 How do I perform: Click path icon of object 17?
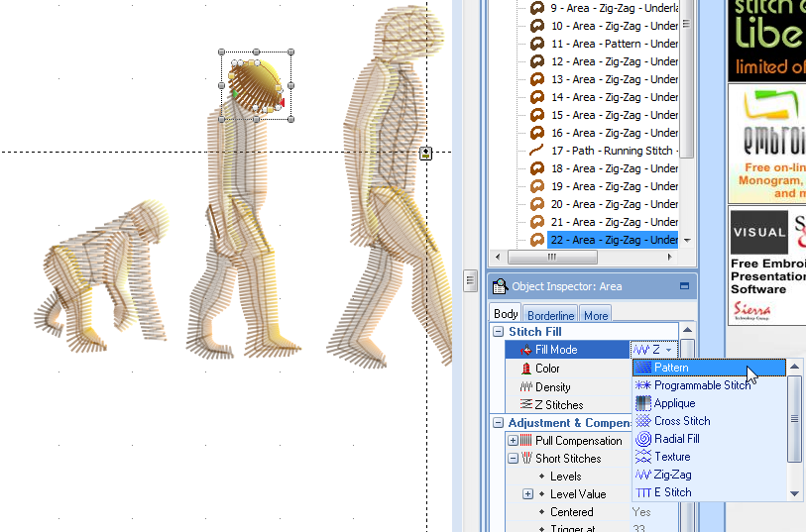point(537,151)
